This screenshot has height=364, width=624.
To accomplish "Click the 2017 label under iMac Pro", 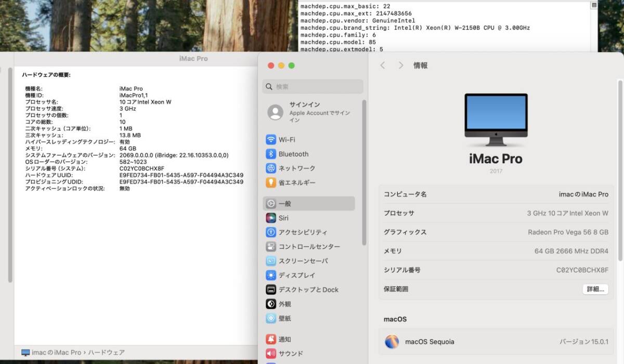I will [496, 171].
